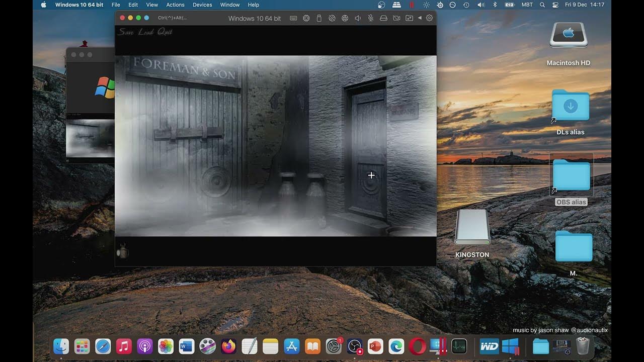The width and height of the screenshot is (644, 362).
Task: Launch Microsoft Word from the dock
Action: pyautogui.click(x=187, y=346)
